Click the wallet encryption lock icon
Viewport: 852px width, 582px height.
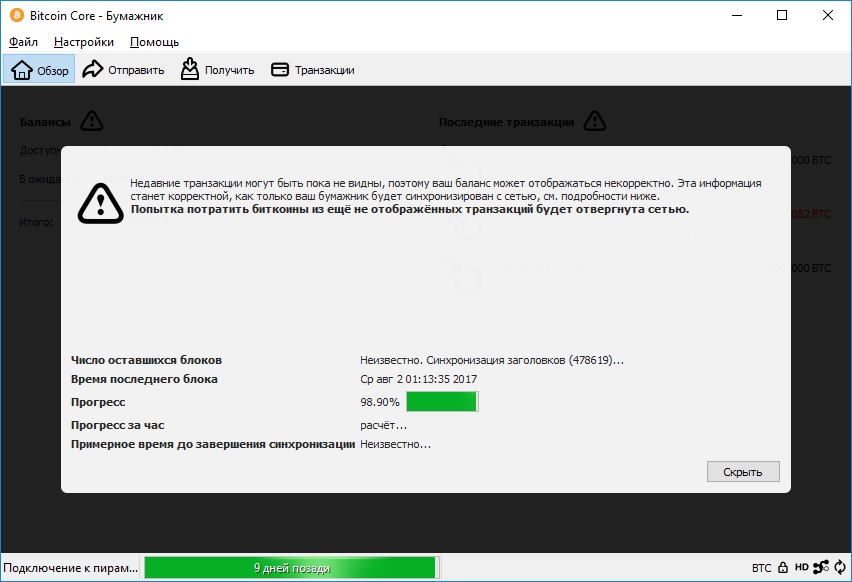pos(782,567)
